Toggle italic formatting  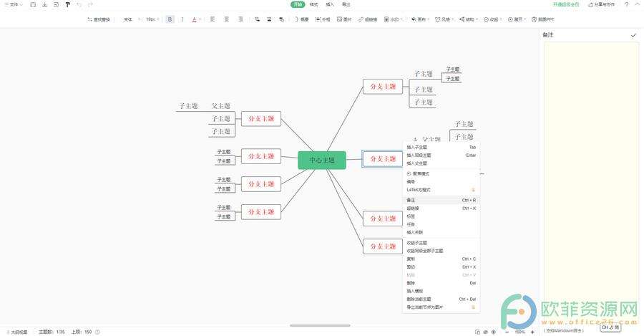click(x=182, y=19)
